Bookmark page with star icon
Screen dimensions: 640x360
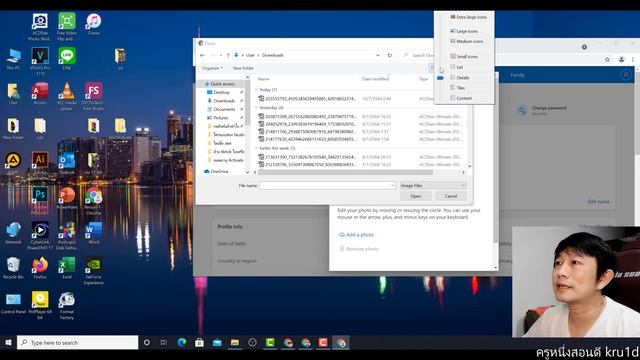pos(607,60)
